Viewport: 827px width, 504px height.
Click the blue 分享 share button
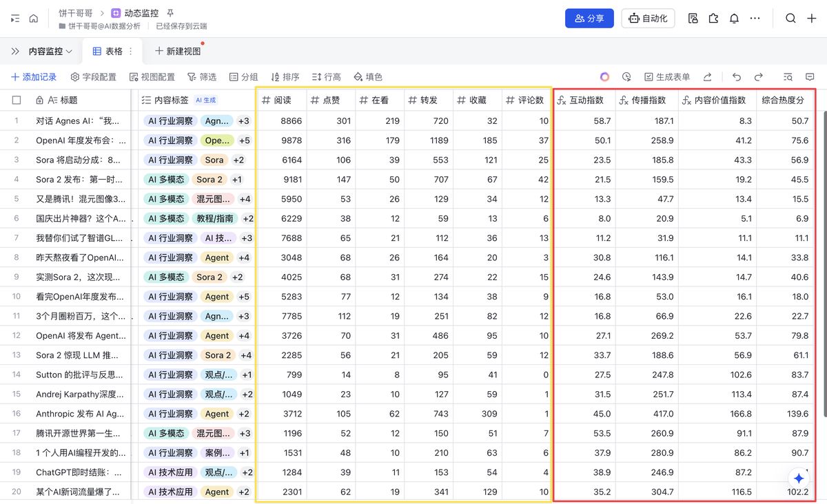coord(589,19)
